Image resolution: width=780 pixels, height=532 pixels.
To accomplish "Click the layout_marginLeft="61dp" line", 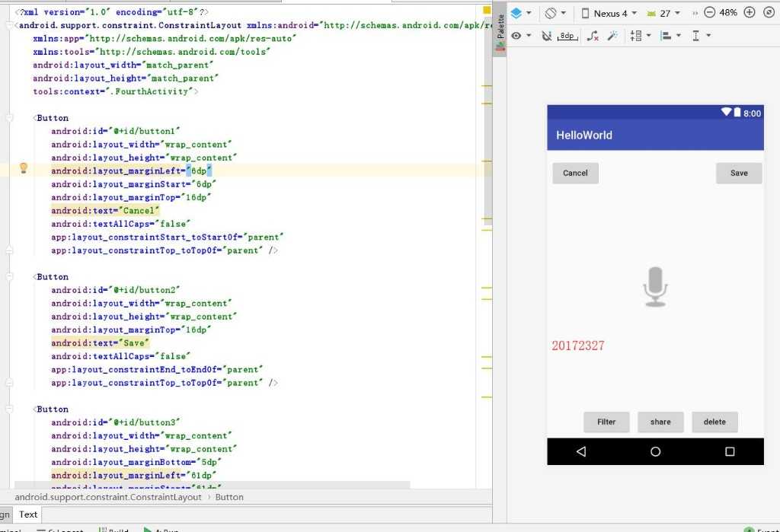I will [133, 476].
